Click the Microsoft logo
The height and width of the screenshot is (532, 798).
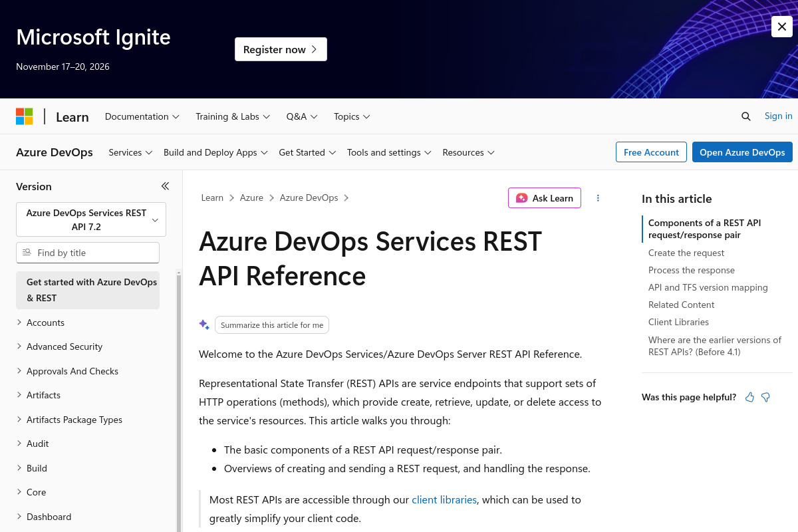point(25,116)
